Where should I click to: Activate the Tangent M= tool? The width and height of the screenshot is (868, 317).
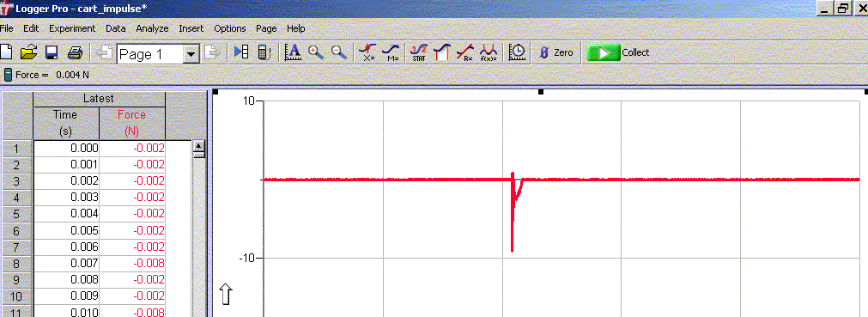[392, 52]
